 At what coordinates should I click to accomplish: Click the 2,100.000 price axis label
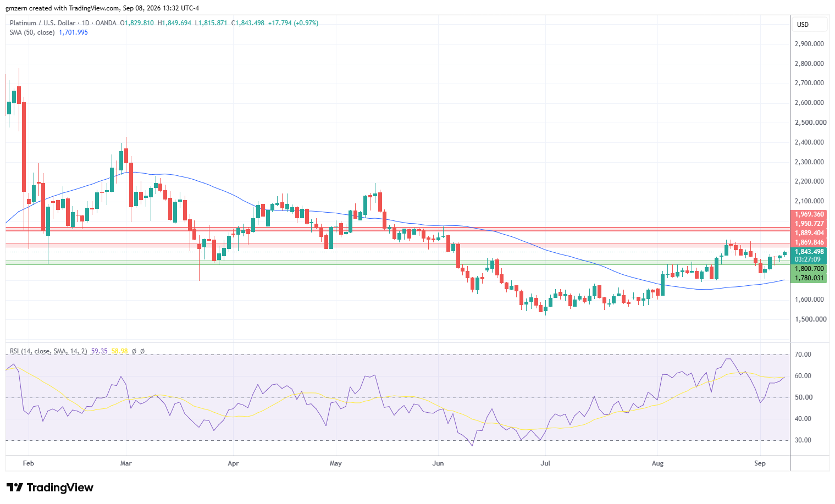tap(809, 201)
